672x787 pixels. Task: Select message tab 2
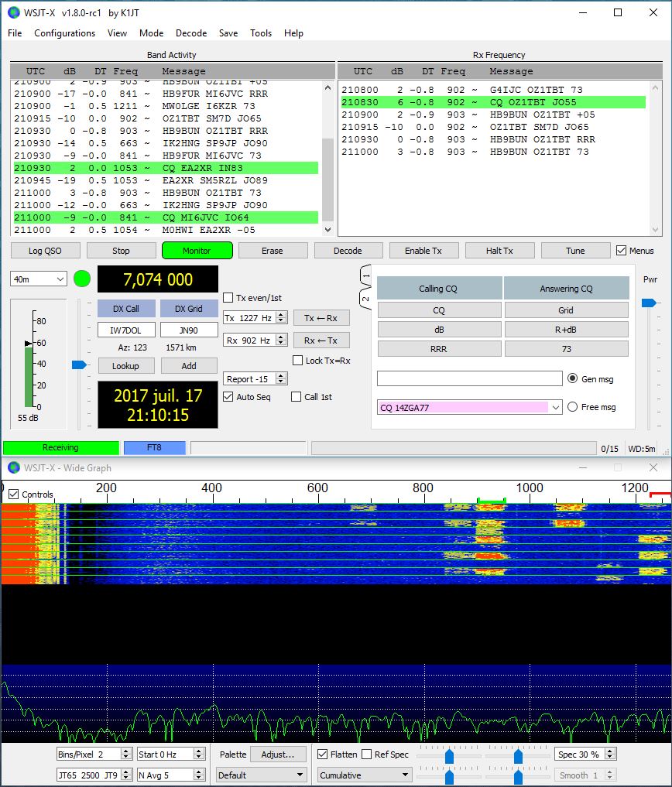[x=365, y=299]
